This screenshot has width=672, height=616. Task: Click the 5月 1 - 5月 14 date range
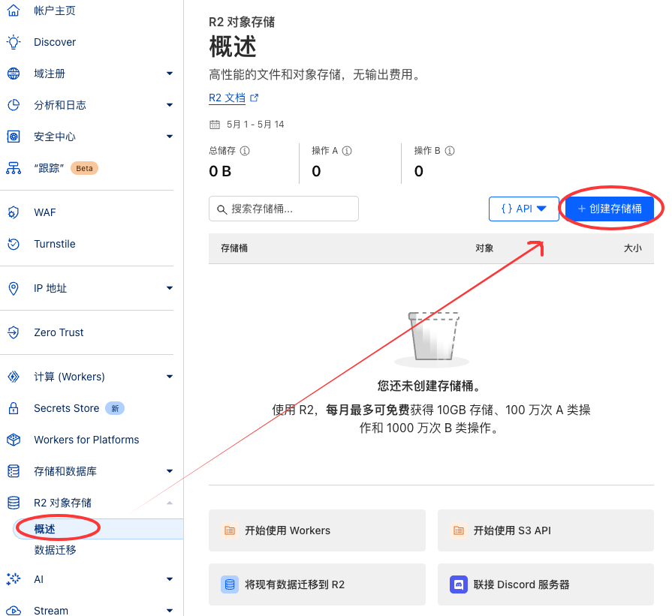255,125
